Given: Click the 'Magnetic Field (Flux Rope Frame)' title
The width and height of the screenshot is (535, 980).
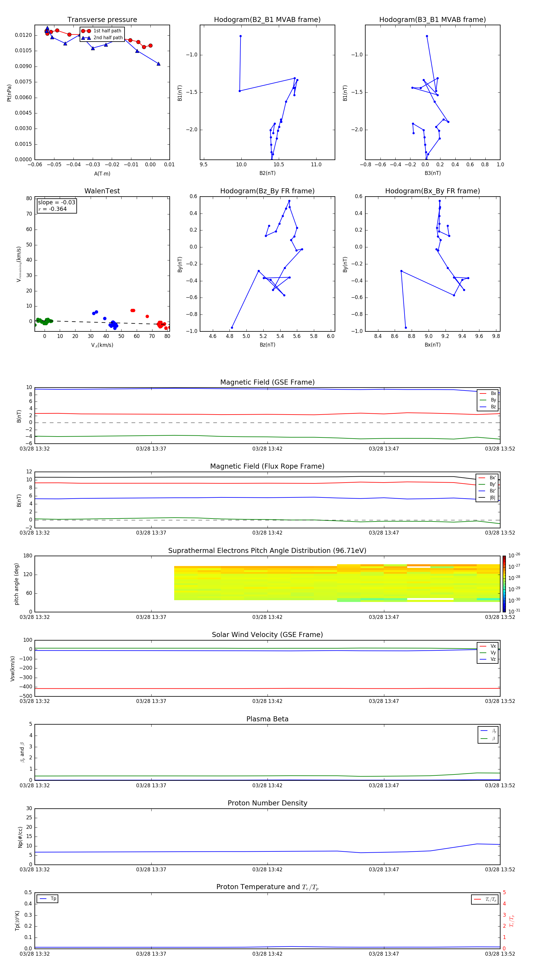Looking at the screenshot, I should [x=267, y=467].
